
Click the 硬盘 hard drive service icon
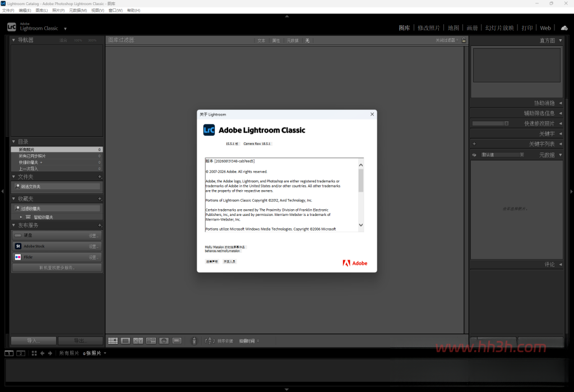(18, 235)
